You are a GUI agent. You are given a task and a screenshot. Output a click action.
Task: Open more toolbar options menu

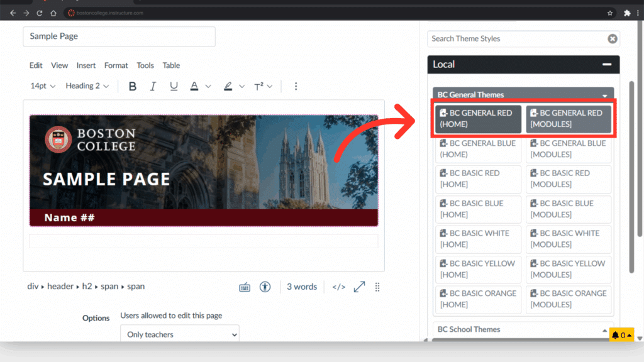[296, 86]
